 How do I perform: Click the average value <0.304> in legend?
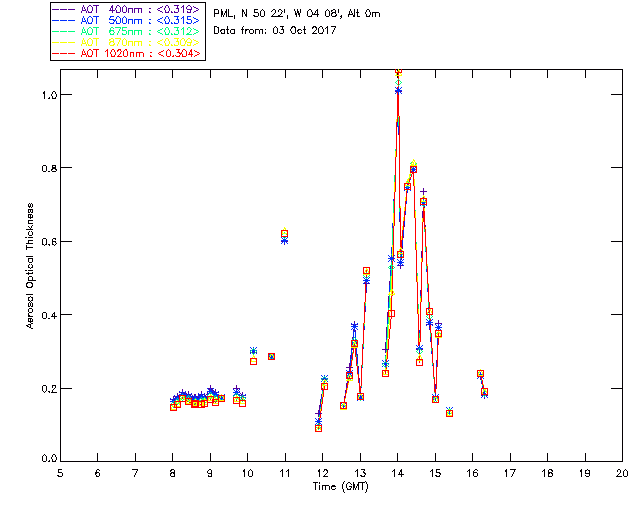pos(178,53)
